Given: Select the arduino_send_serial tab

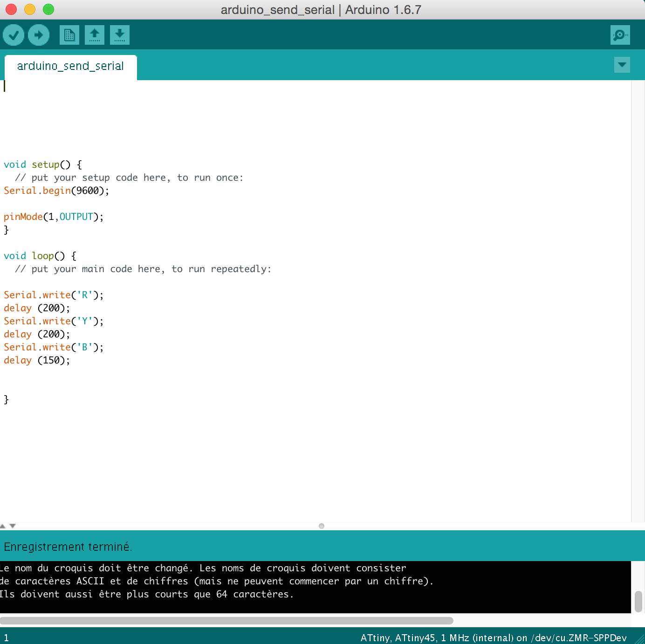Looking at the screenshot, I should [x=70, y=66].
